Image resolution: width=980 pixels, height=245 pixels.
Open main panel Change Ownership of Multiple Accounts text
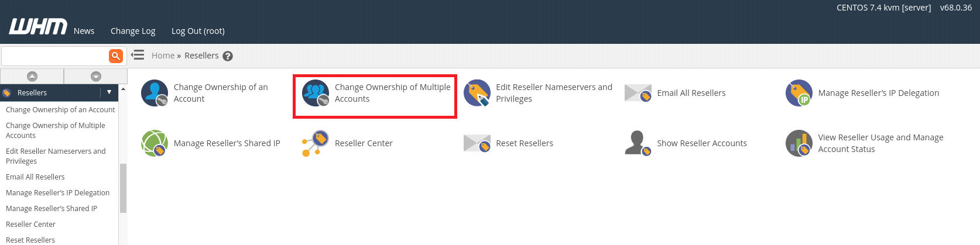pyautogui.click(x=393, y=93)
